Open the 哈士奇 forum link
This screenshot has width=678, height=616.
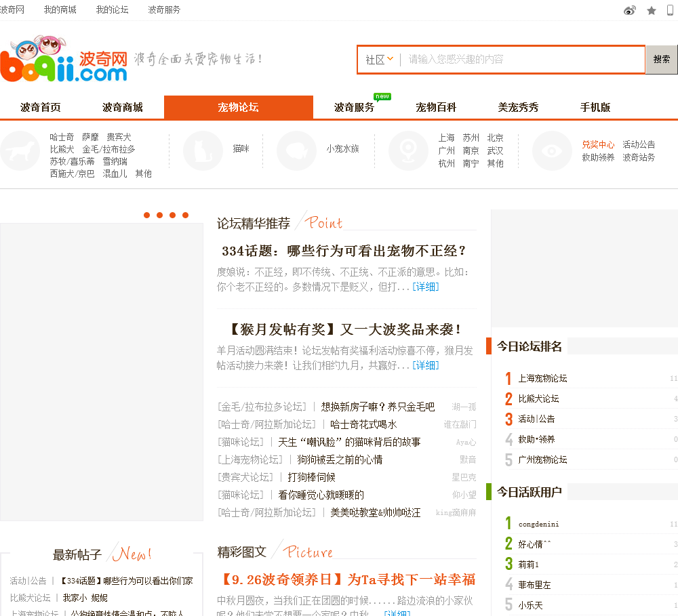(x=62, y=137)
